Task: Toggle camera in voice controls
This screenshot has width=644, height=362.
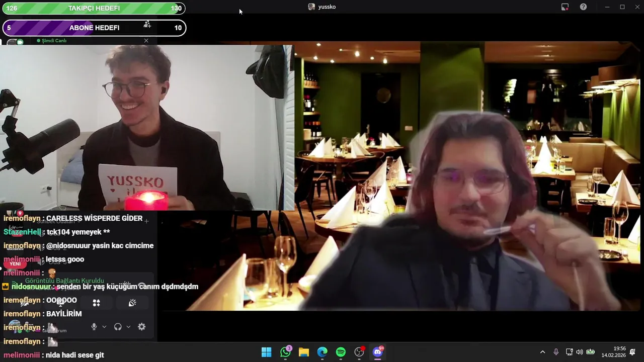Action: point(24,303)
